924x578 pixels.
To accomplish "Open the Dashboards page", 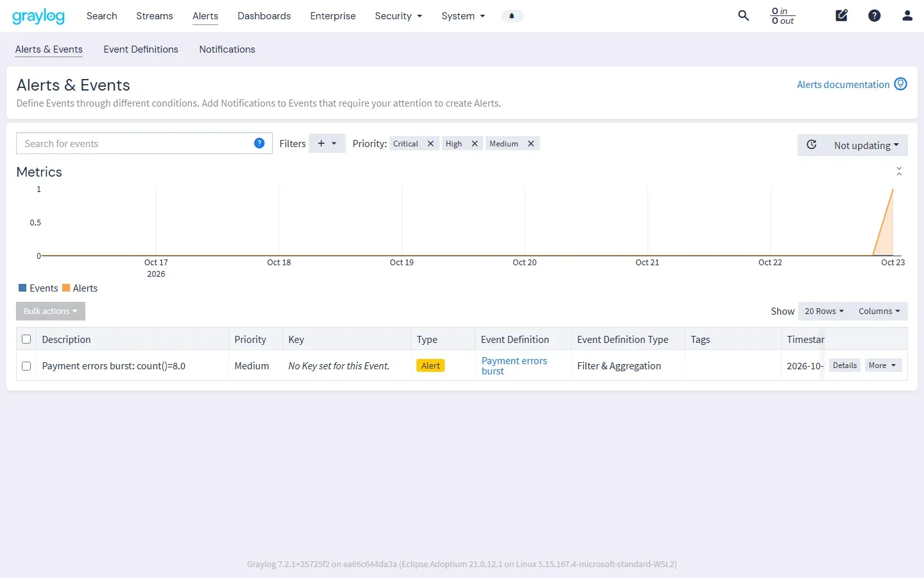I will [x=264, y=16].
